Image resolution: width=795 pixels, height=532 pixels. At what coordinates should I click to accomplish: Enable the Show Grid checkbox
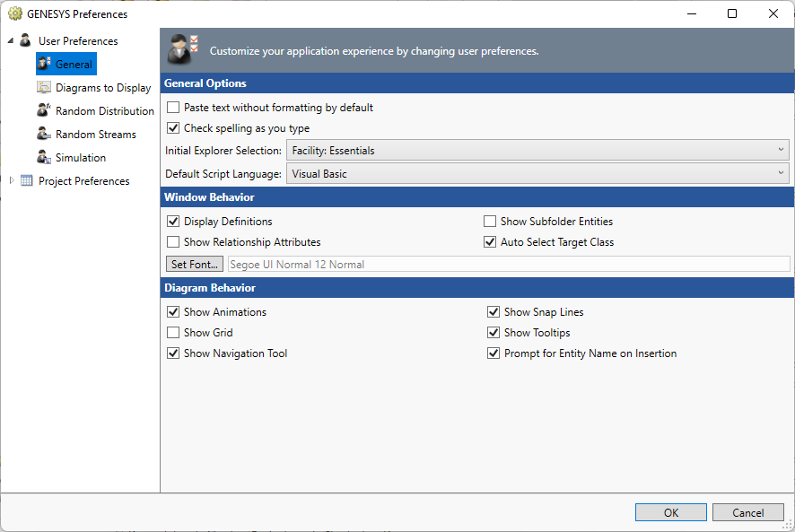(x=173, y=333)
